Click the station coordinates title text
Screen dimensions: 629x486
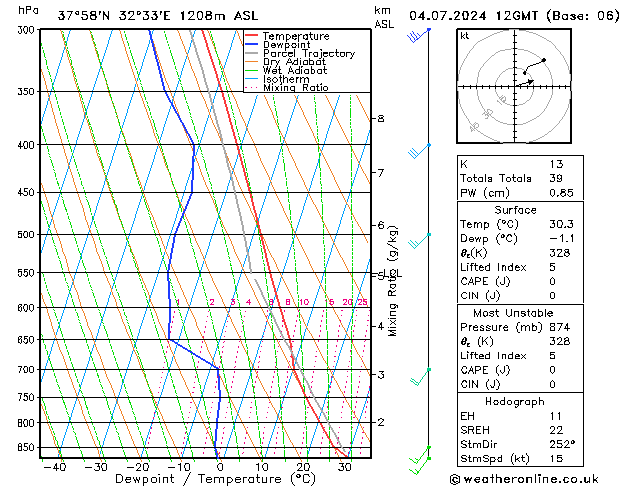pos(128,14)
